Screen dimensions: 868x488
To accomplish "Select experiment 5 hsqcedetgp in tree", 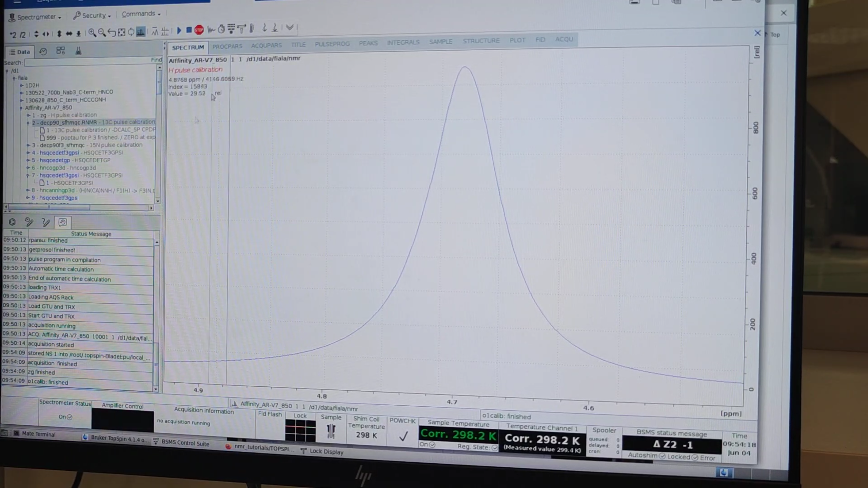I will click(x=55, y=160).
